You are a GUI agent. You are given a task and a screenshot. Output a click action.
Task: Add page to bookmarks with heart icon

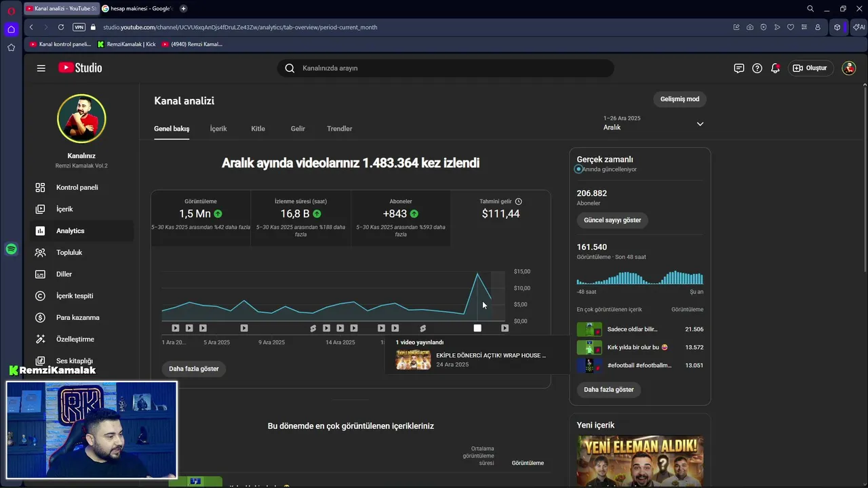791,27
